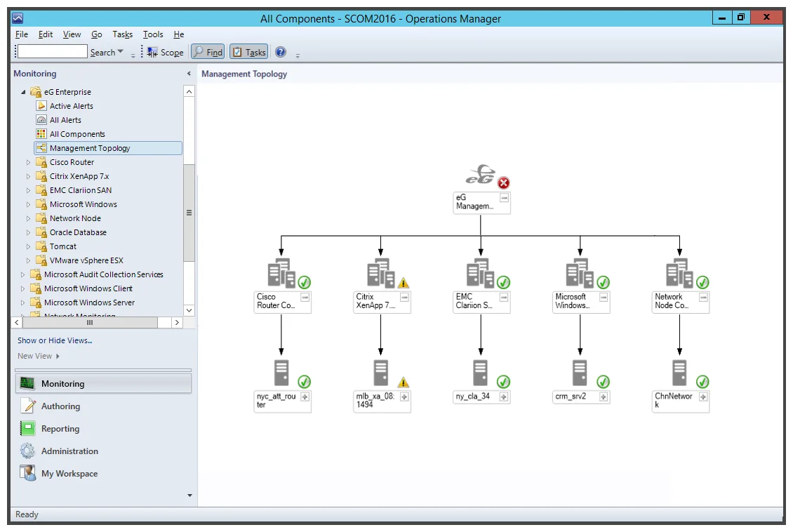Click the crm_srv2 server icon

click(580, 373)
